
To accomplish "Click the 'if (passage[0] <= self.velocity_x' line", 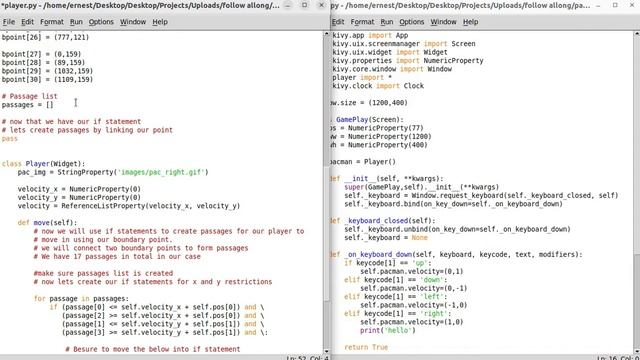I will click(x=157, y=307).
